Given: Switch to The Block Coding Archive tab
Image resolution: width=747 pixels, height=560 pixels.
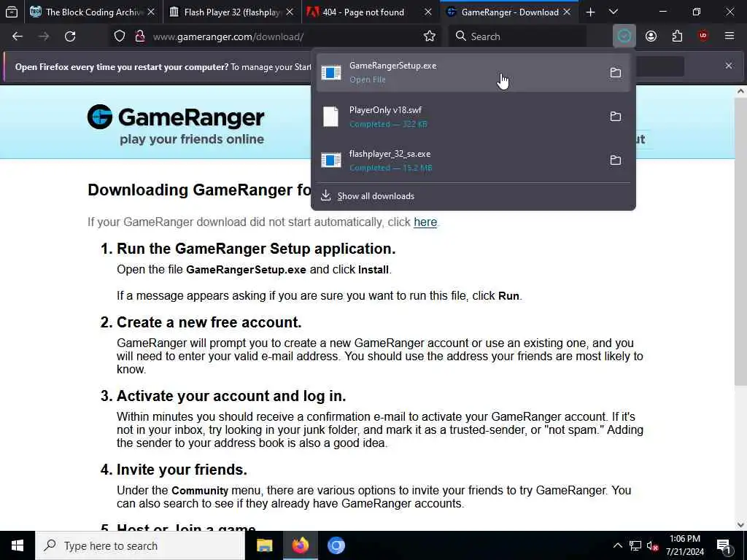Looking at the screenshot, I should [x=93, y=12].
